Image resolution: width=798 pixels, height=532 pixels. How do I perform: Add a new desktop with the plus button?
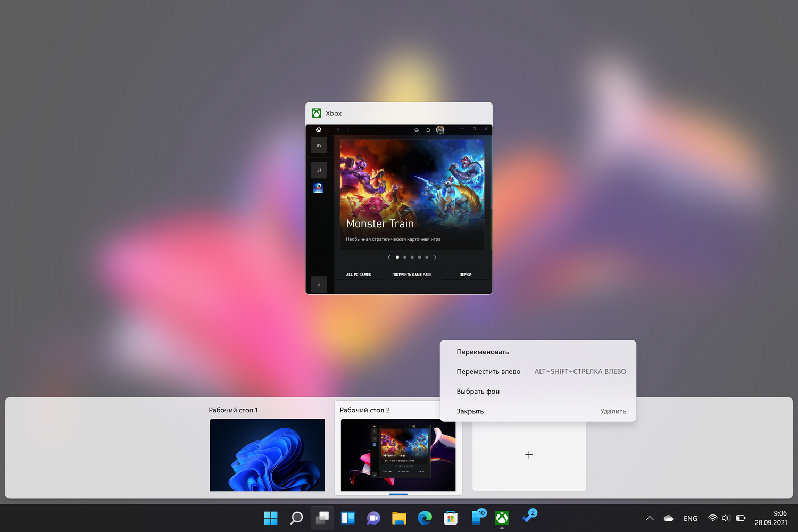click(x=529, y=455)
